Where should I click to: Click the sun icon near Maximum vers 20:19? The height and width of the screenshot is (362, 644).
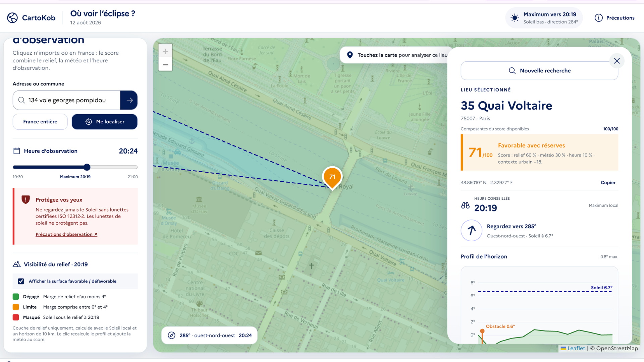tap(515, 18)
